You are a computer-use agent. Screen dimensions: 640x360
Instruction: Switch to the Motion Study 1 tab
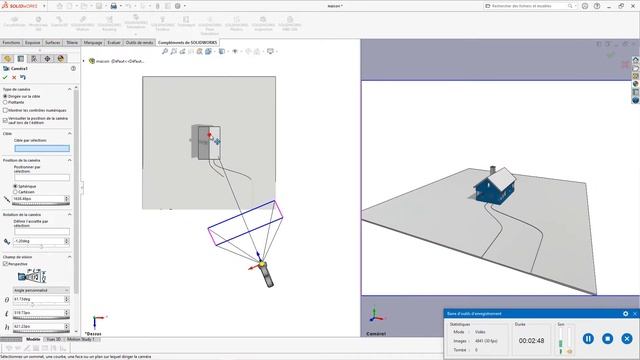[x=81, y=339]
